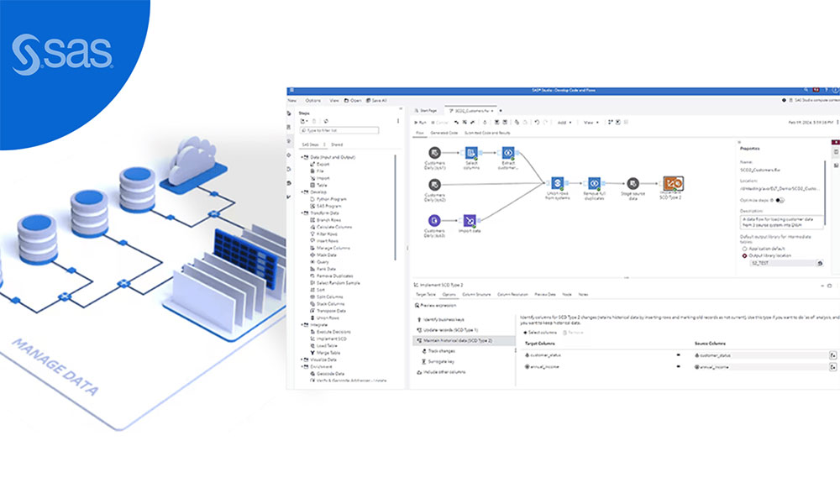Open the Options menu
This screenshot has width=840, height=504.
[x=312, y=101]
